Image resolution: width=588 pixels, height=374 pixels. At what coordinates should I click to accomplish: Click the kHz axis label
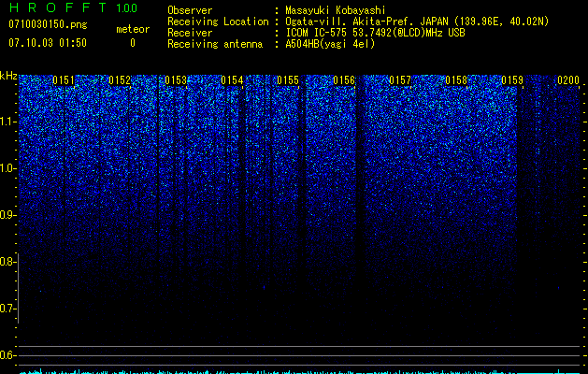pos(8,76)
